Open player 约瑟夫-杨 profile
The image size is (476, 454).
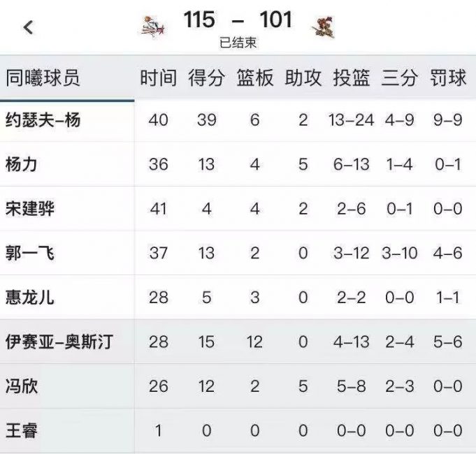click(43, 120)
